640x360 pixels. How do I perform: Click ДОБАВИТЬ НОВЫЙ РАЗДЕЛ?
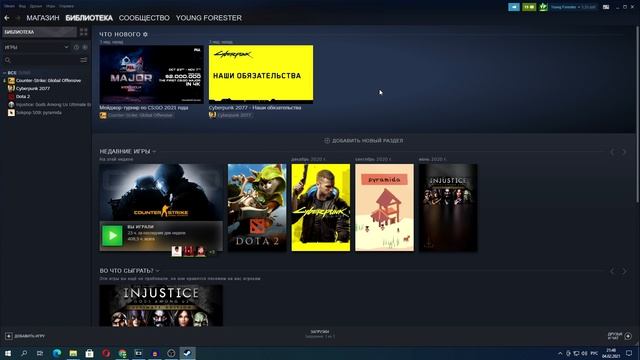pos(364,140)
